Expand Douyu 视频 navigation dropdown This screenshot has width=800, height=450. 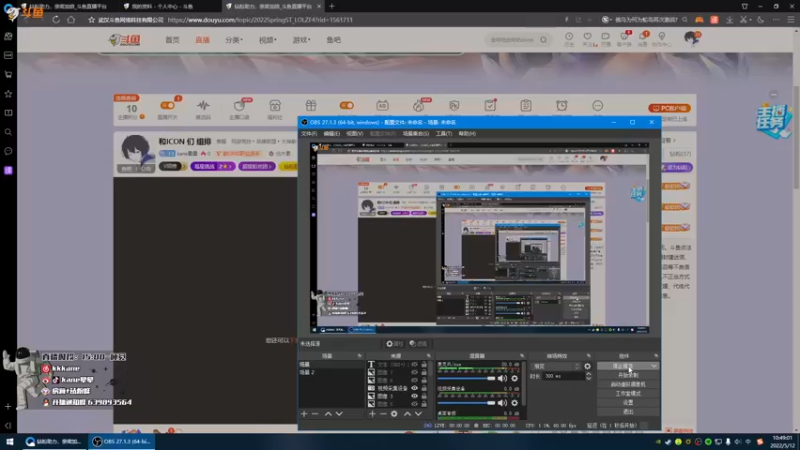click(267, 40)
